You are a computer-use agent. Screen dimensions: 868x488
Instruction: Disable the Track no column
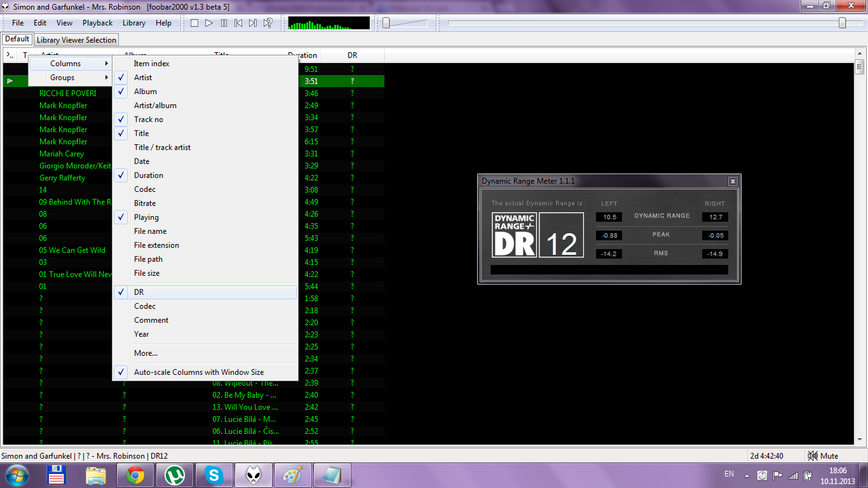(205, 119)
